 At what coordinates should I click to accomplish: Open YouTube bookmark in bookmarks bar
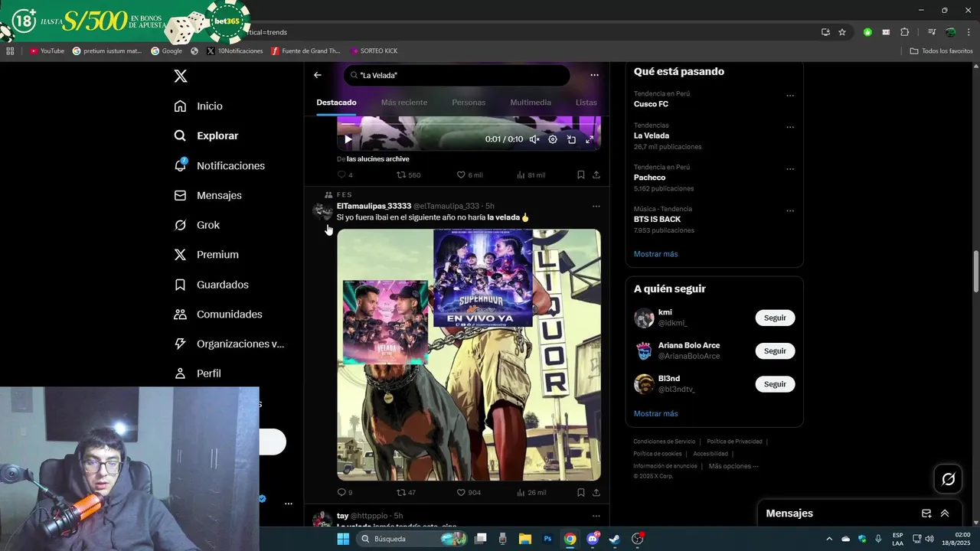[x=47, y=51]
